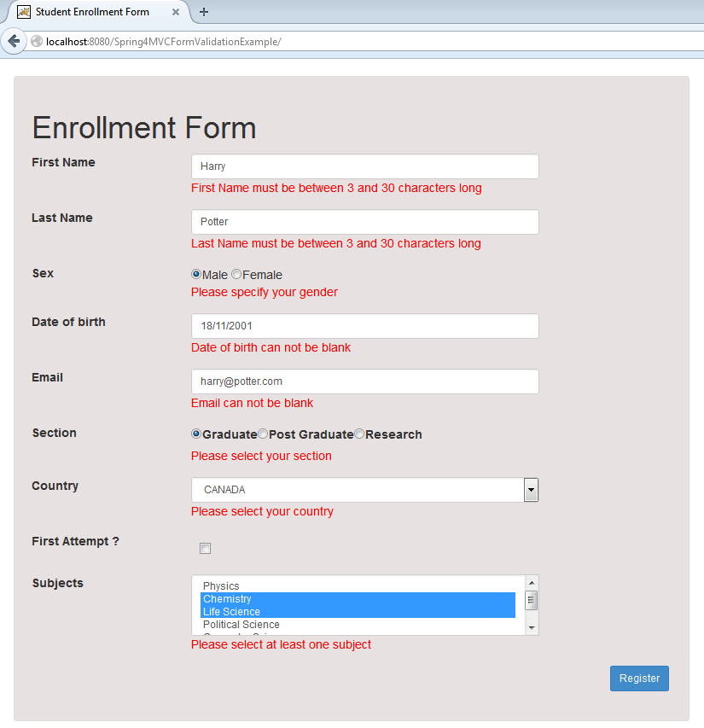The width and height of the screenshot is (704, 728).
Task: Click the Register button
Action: [639, 678]
